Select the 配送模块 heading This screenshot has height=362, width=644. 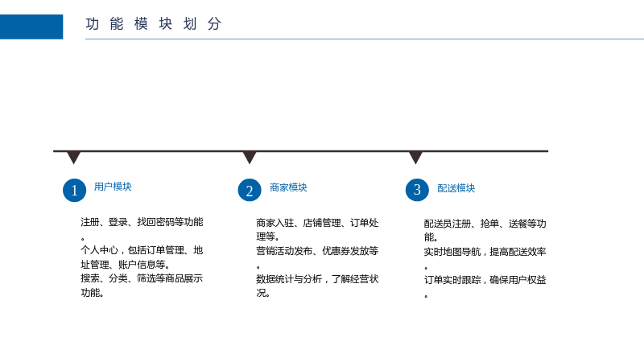(x=456, y=188)
